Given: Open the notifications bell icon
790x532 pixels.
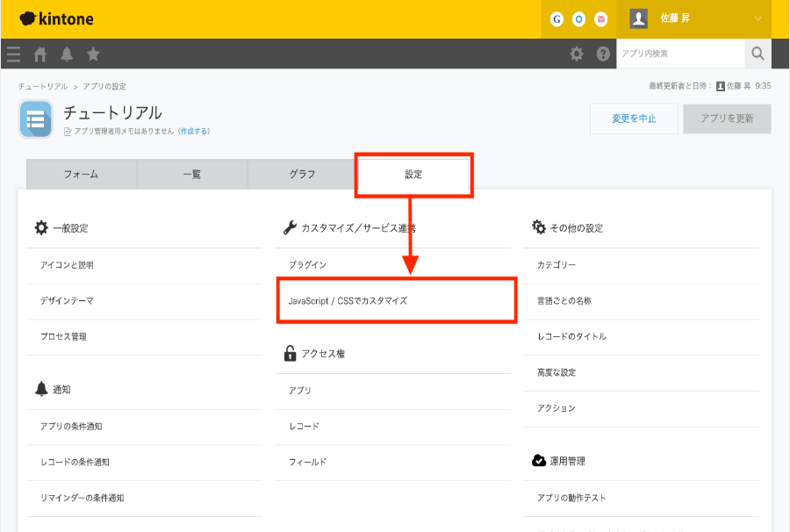Looking at the screenshot, I should (x=67, y=54).
